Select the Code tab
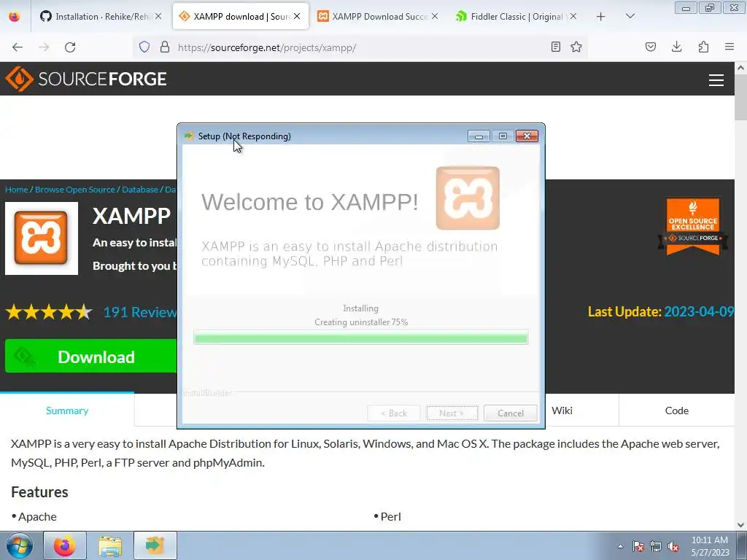This screenshot has height=560, width=747. pos(676,411)
